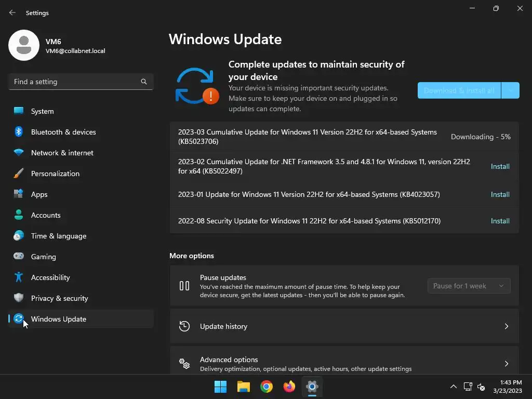
Task: Install the KB4023057 update
Action: (500, 194)
